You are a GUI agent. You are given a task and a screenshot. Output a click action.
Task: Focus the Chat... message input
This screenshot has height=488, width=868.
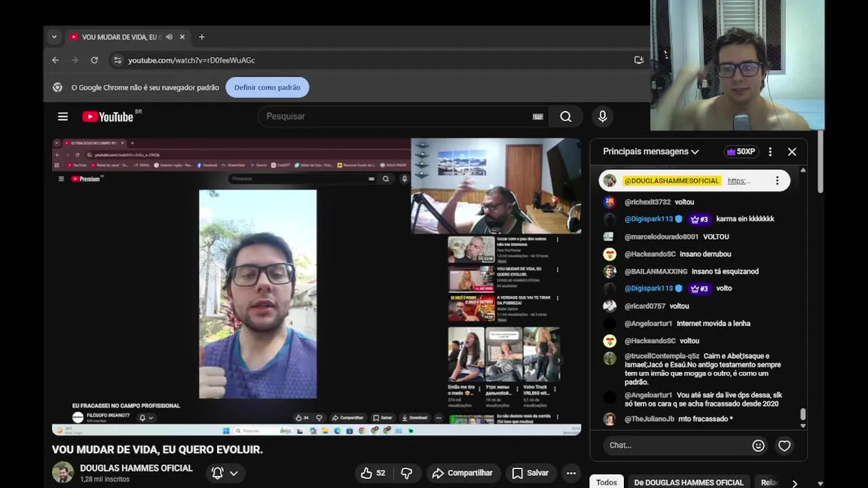click(678, 445)
